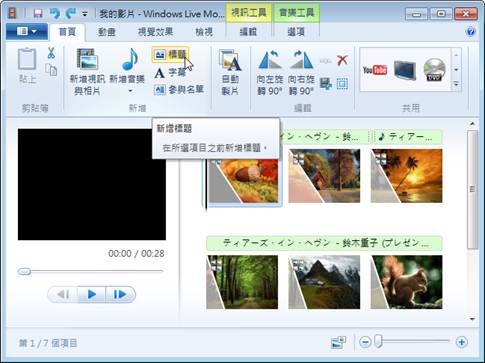
Task: Expand the 共用 gallery more options arrow
Action: pyautogui.click(x=456, y=84)
